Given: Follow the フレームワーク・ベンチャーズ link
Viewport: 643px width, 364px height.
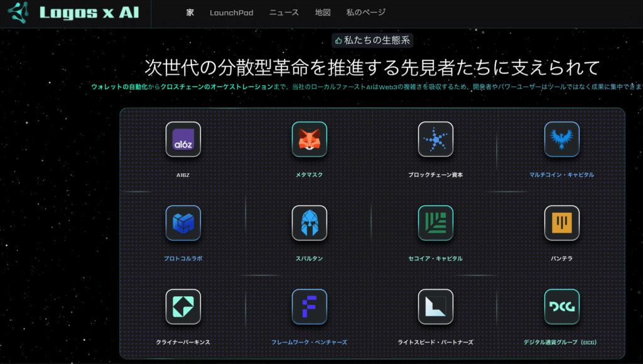Looking at the screenshot, I should tap(309, 342).
